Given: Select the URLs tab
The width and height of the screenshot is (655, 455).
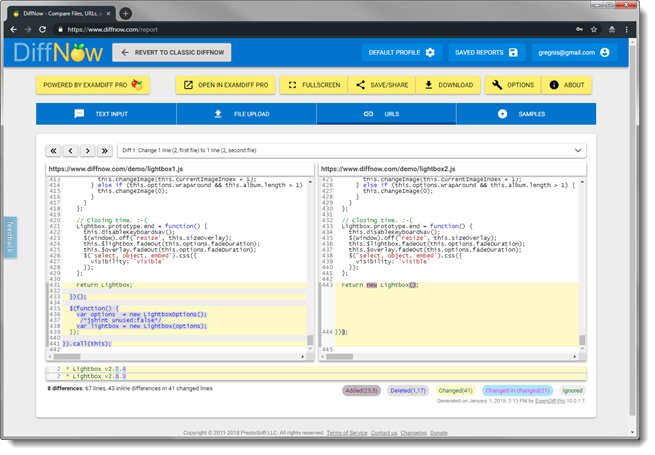Looking at the screenshot, I should point(386,114).
